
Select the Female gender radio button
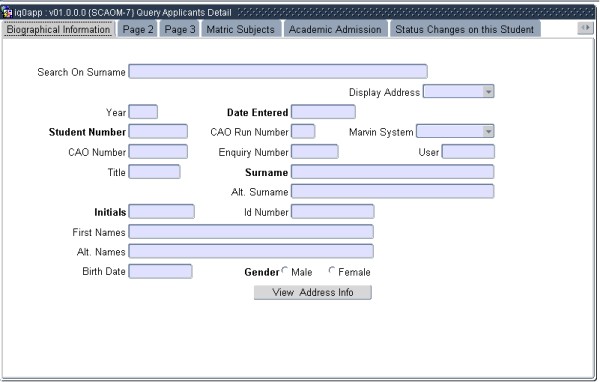click(332, 271)
